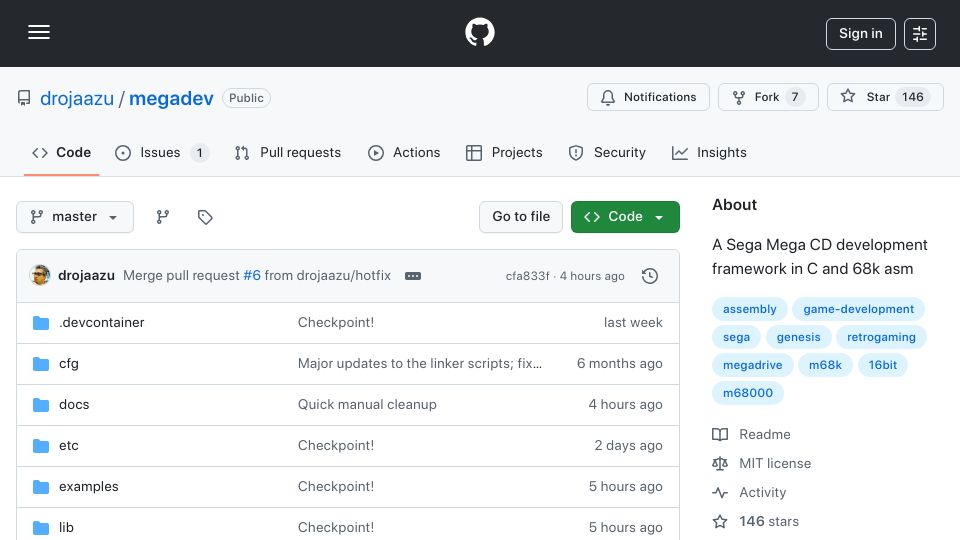Open the Readme link
The width and height of the screenshot is (960, 540).
tap(752, 435)
